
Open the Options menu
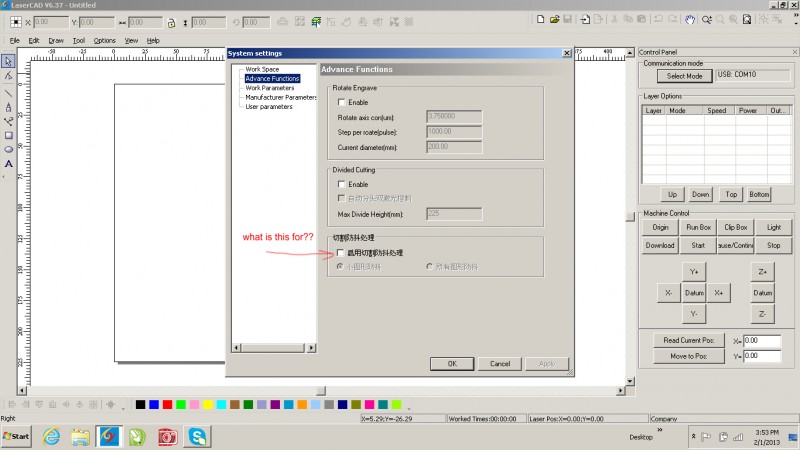point(105,40)
